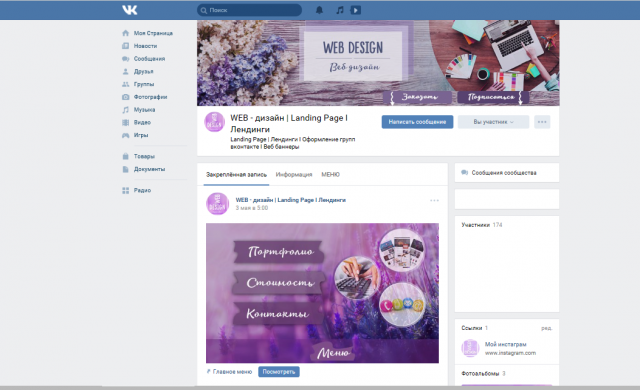The image size is (640, 390).
Task: Click the WEB DESIGN cover banner
Action: point(378,63)
